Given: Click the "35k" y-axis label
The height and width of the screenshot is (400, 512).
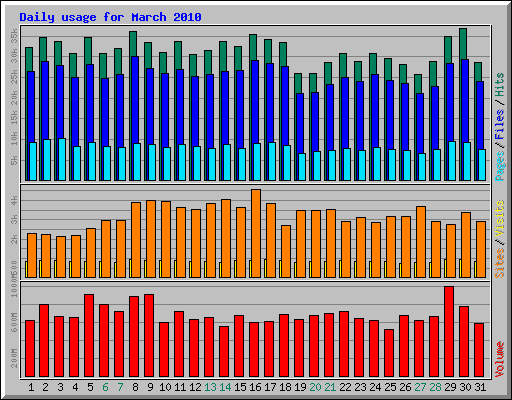Looking at the screenshot, I should coord(14,36).
